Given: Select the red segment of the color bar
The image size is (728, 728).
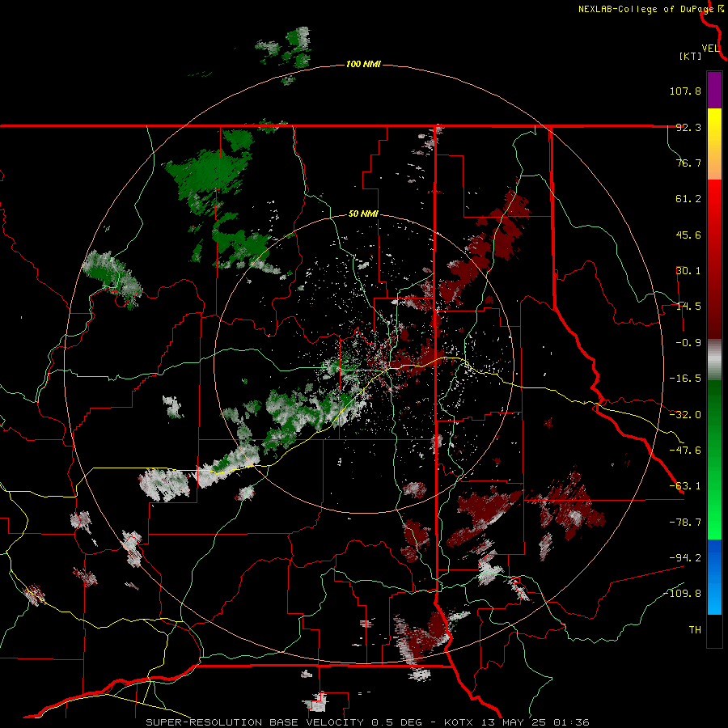Looking at the screenshot, I should pyautogui.click(x=714, y=259).
